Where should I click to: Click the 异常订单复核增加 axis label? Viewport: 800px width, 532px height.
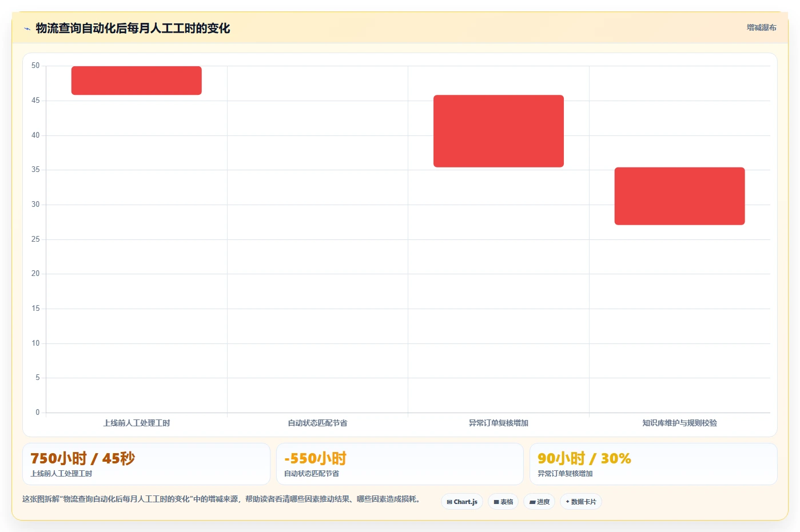[x=499, y=423]
